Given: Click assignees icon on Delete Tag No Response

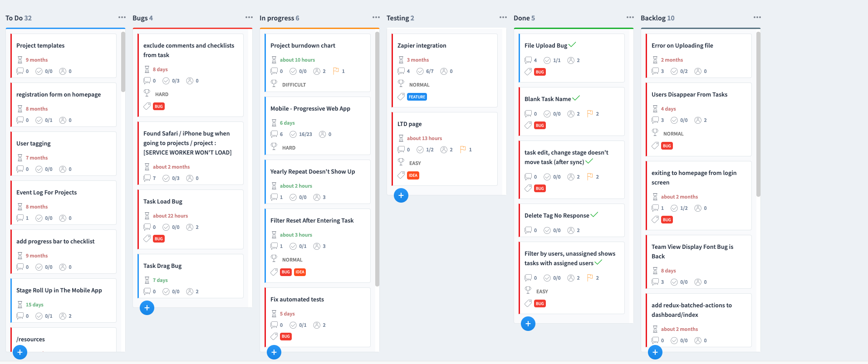Looking at the screenshot, I should point(571,230).
